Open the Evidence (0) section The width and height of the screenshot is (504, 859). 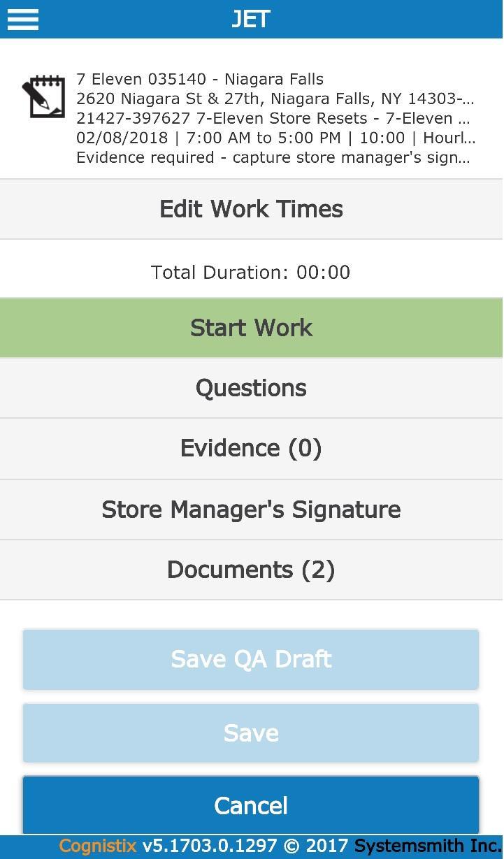[252, 448]
